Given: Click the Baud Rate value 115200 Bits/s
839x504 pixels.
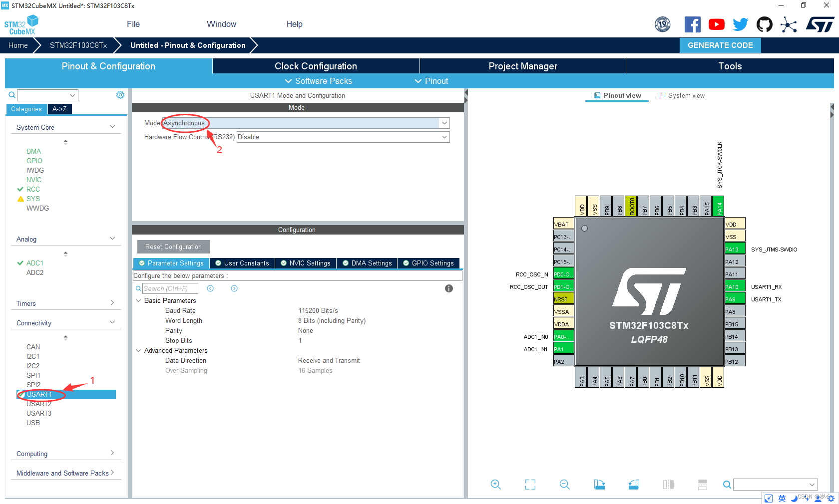Looking at the screenshot, I should (318, 310).
